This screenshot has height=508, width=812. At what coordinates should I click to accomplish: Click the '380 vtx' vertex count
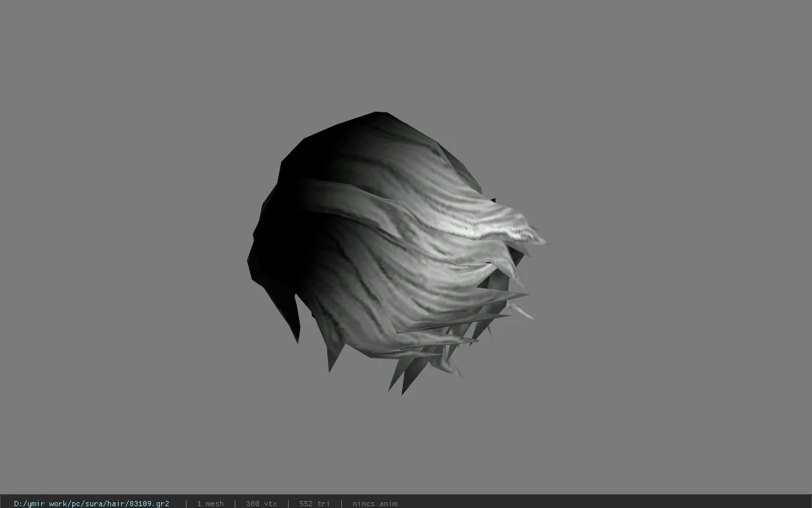click(x=261, y=504)
